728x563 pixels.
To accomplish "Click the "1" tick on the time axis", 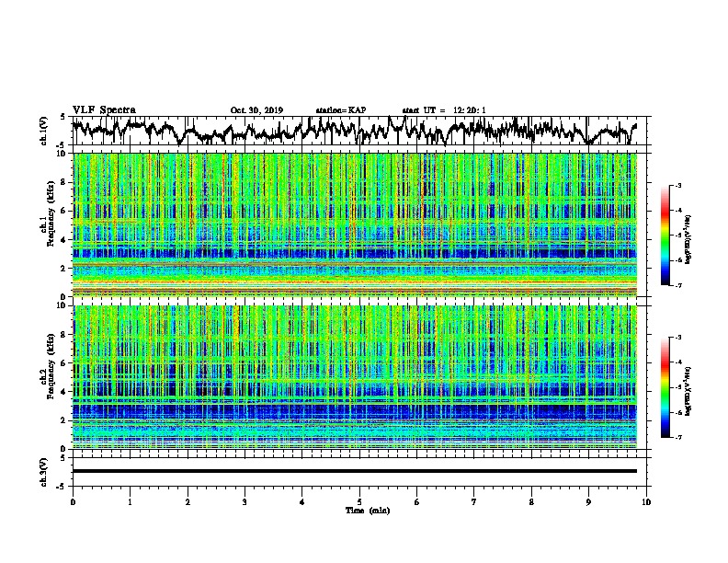I will click(x=130, y=502).
